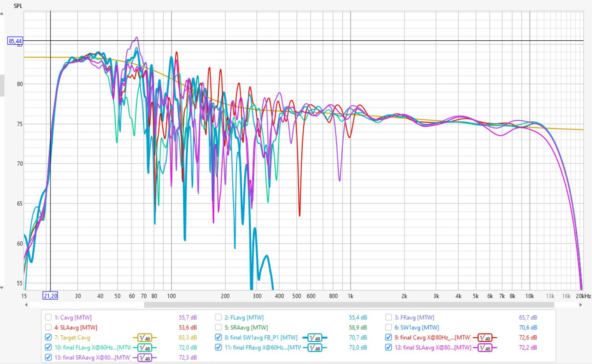
Task: Click the 1k label on the frequency axis
Action: 351,296
